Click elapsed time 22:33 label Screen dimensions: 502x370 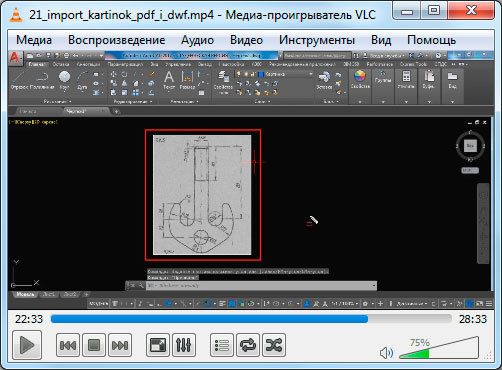[x=29, y=319]
